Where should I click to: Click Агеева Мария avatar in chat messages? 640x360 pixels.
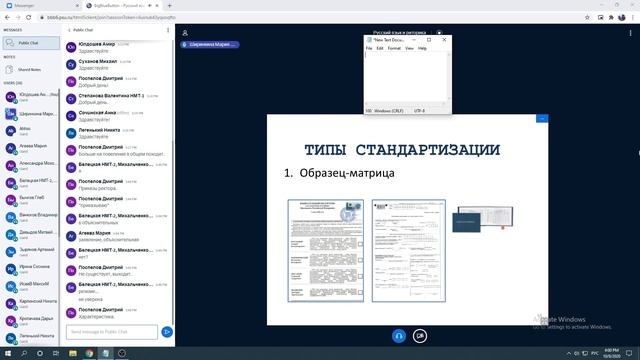(71, 236)
